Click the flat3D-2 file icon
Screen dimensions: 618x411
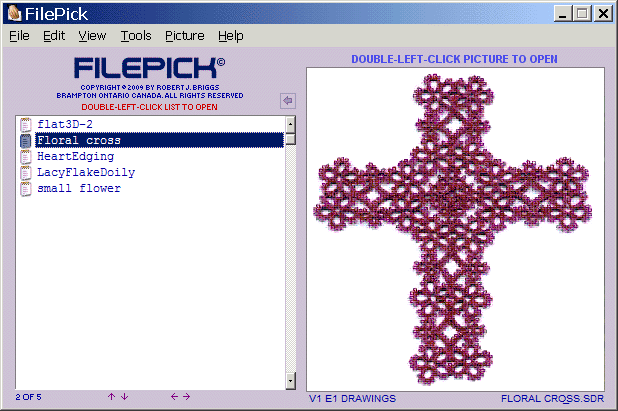point(26,125)
